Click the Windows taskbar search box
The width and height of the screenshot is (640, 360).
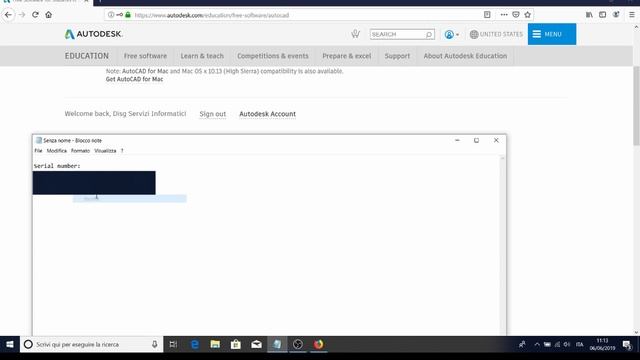pos(91,344)
